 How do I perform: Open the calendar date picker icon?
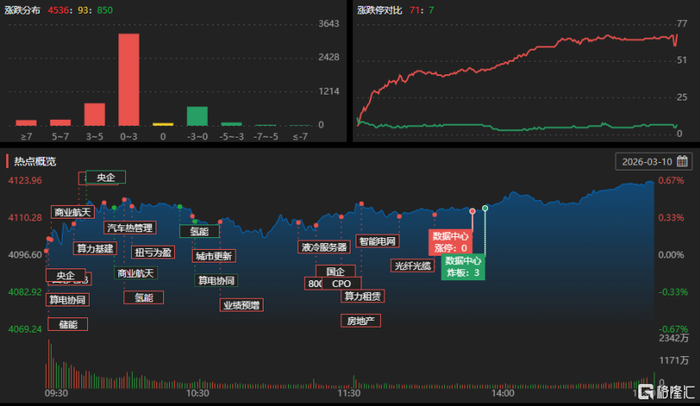682,161
